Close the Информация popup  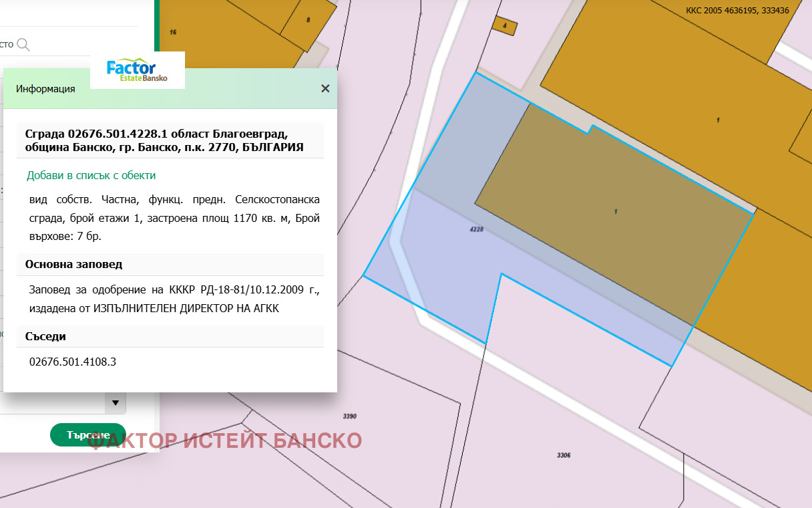pyautogui.click(x=325, y=88)
